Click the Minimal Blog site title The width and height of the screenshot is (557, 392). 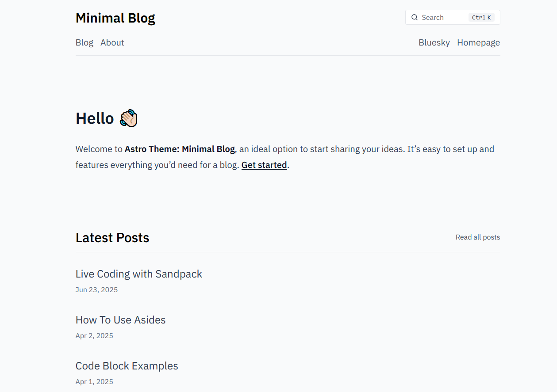115,18
